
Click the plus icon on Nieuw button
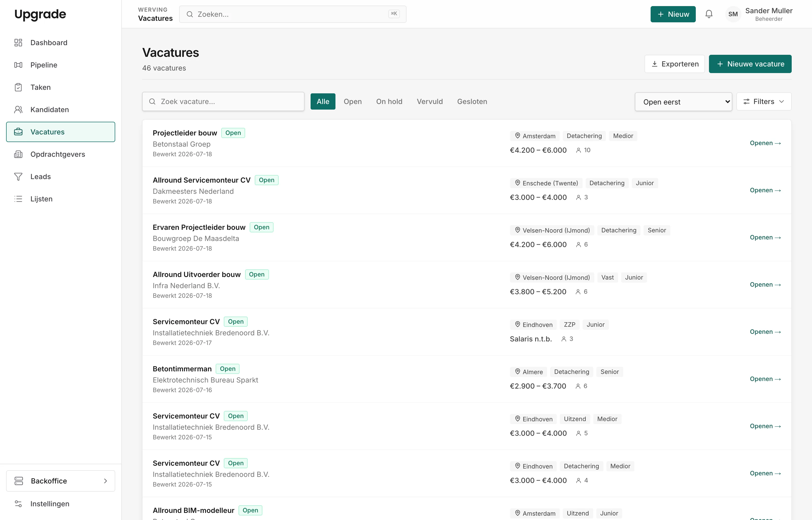coord(661,14)
